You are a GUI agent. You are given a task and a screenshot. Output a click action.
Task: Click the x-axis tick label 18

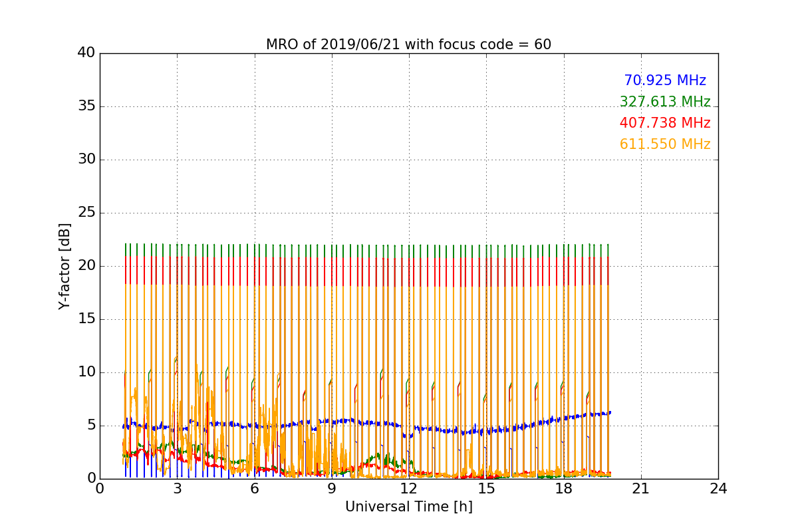coord(563,488)
